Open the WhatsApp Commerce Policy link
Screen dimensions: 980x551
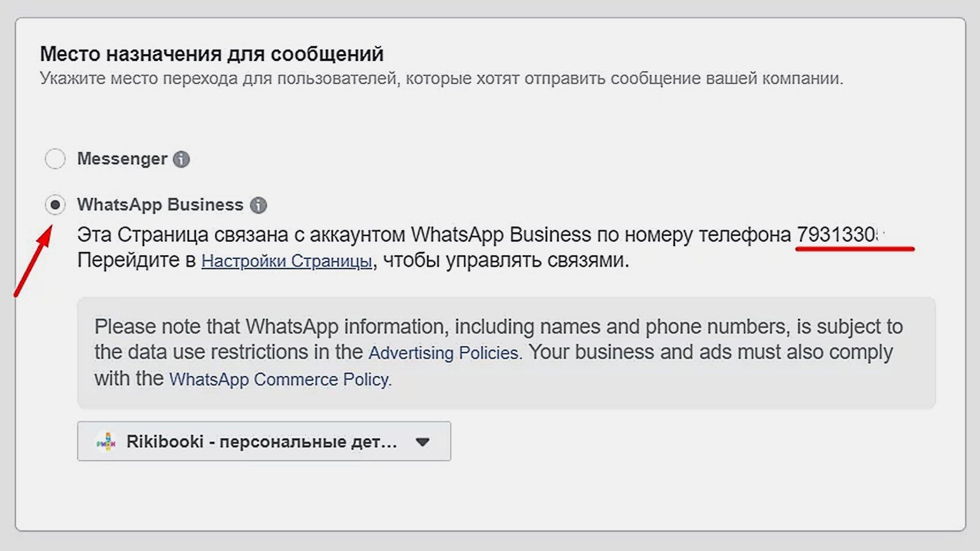pos(279,380)
